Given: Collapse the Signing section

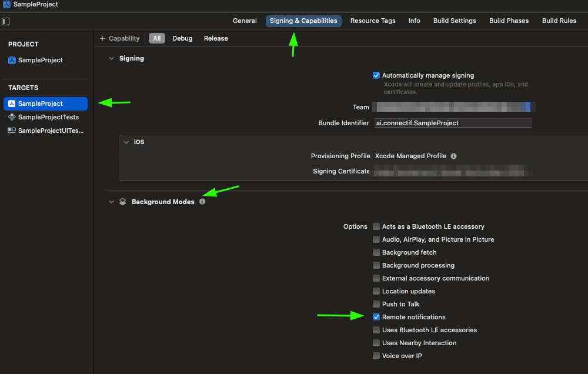Looking at the screenshot, I should click(x=111, y=59).
